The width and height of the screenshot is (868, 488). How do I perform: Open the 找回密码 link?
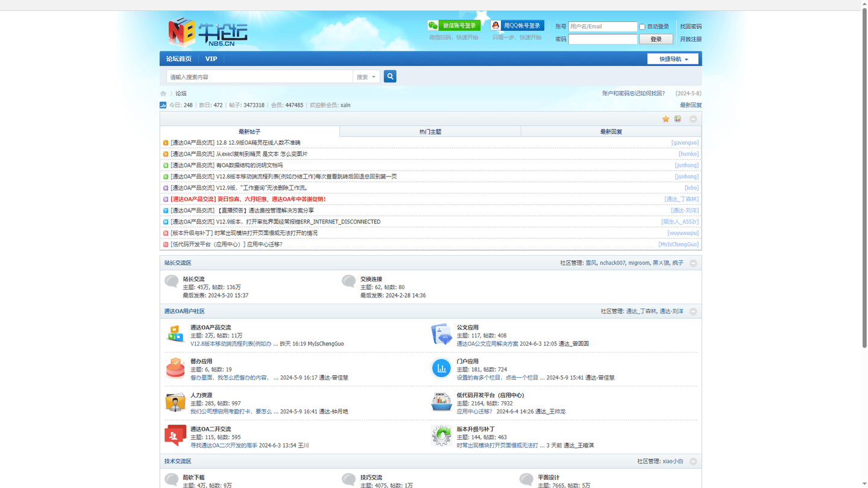[x=691, y=27]
